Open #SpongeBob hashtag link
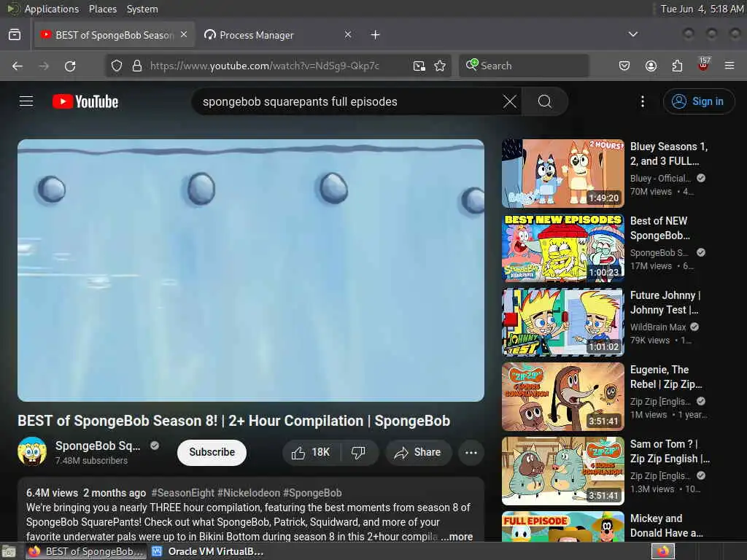 (x=312, y=493)
